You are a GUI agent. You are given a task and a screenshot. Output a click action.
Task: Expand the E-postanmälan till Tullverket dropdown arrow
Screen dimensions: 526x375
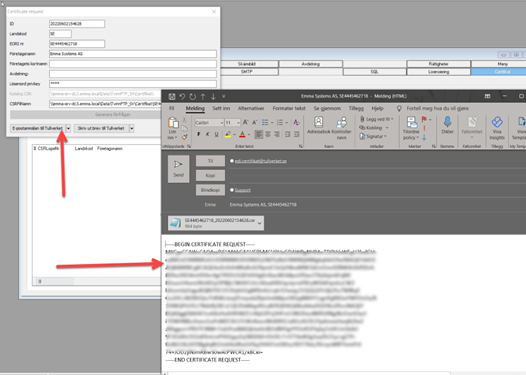(68, 128)
